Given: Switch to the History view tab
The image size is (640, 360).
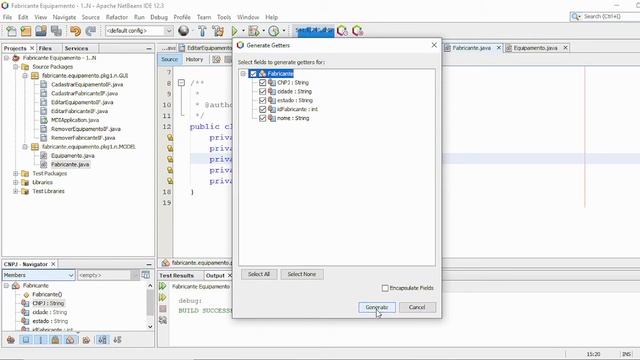Looking at the screenshot, I should pos(194,60).
